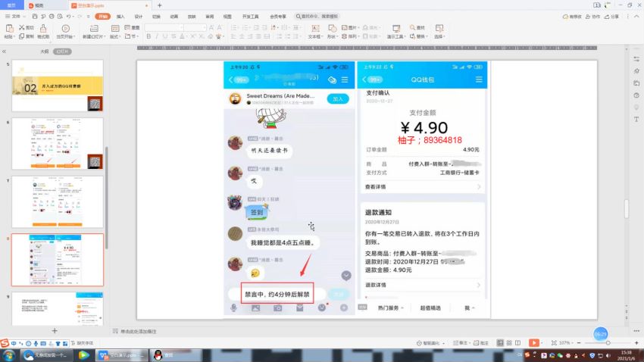Collapse the slide panel with double chevron

pyautogui.click(x=4, y=51)
